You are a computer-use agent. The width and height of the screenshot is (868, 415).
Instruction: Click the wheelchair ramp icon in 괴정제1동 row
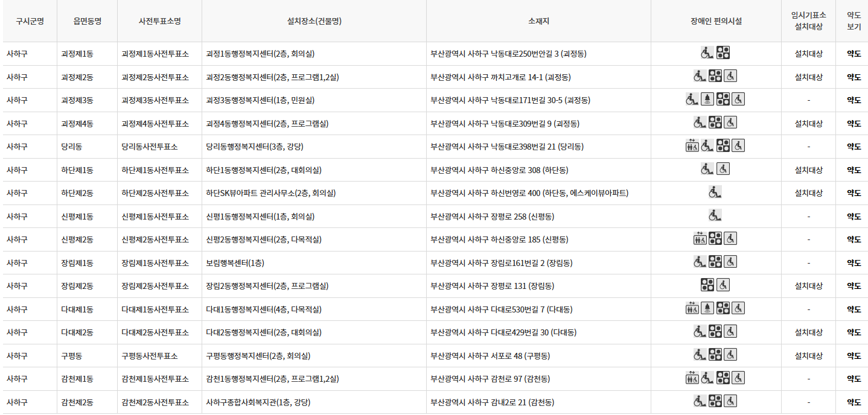click(x=706, y=52)
